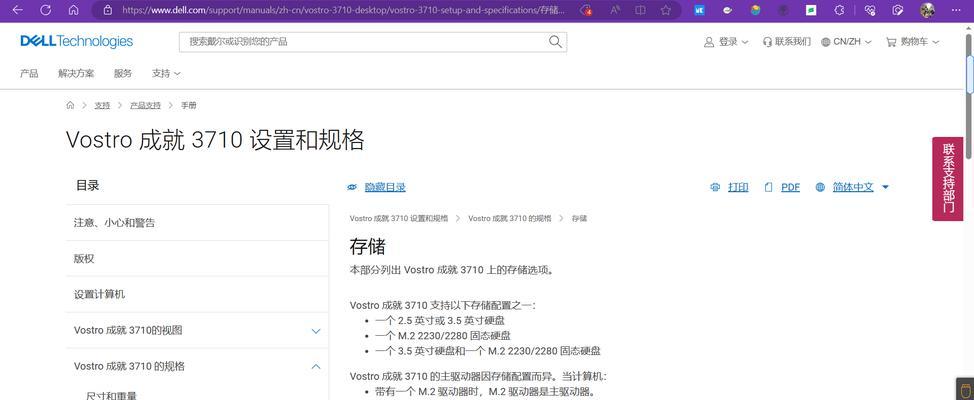Open the dark round extension icon
Screen dimensions: 974x400
coord(783,10)
